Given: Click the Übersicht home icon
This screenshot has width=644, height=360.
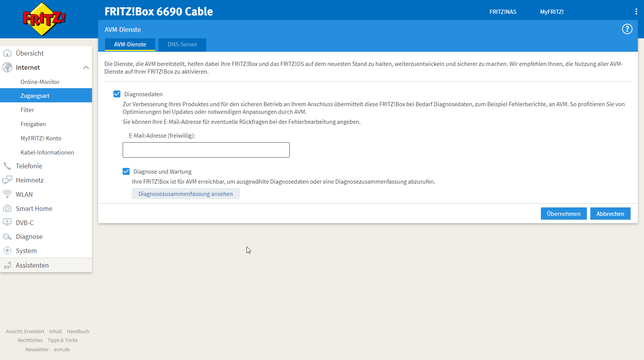Looking at the screenshot, I should pos(7,53).
